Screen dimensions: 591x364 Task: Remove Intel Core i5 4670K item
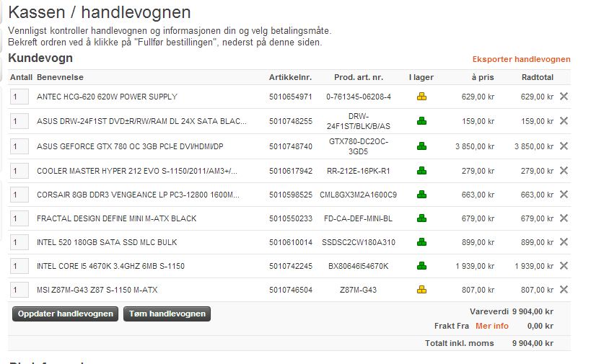(x=564, y=266)
